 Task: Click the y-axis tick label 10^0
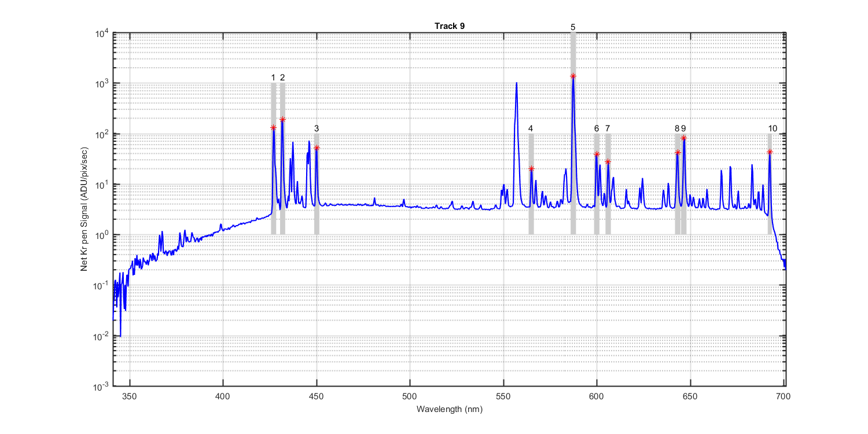102,235
